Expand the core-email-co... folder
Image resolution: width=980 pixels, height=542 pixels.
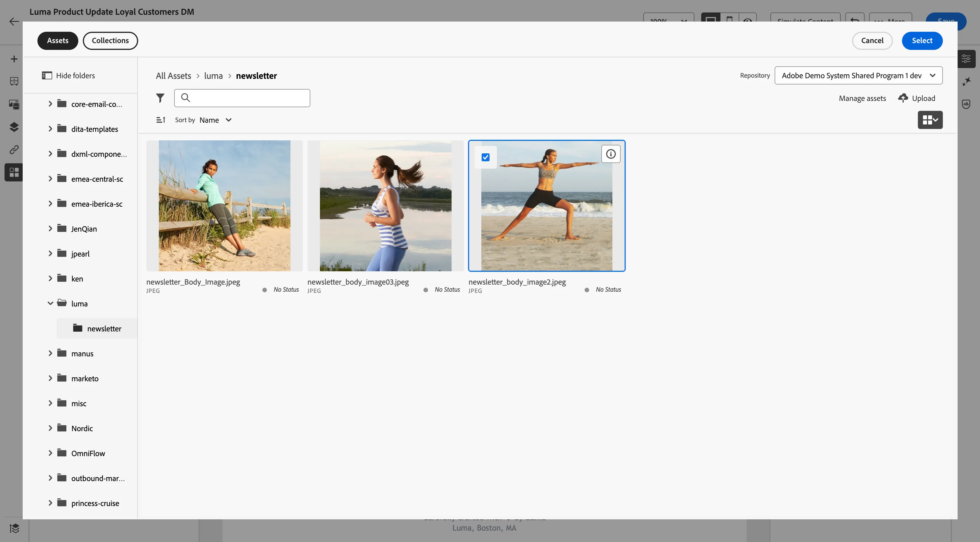pyautogui.click(x=50, y=104)
